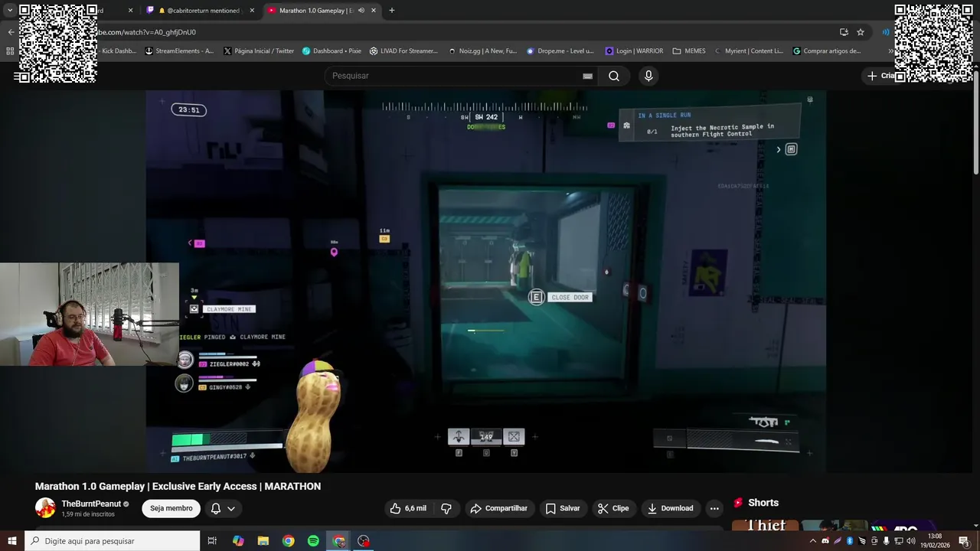This screenshot has width=980, height=551.
Task: Click the YouTube search magnifier button
Action: (614, 76)
